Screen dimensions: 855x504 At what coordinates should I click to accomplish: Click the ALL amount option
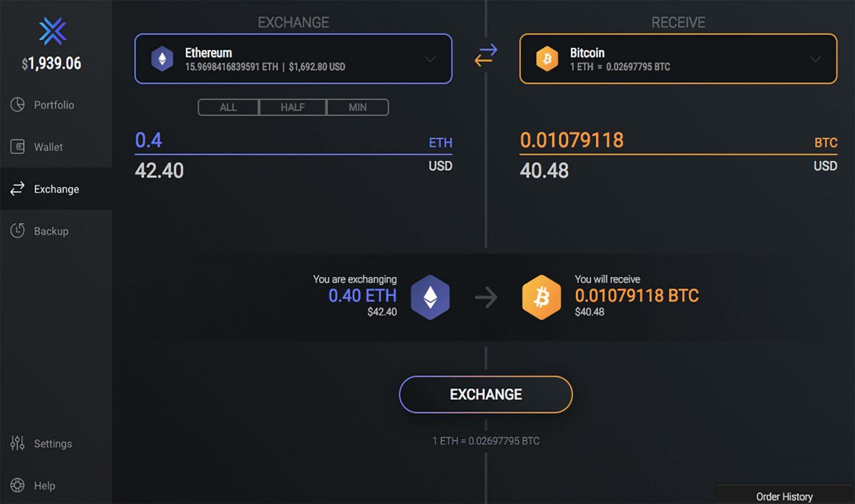(x=228, y=107)
